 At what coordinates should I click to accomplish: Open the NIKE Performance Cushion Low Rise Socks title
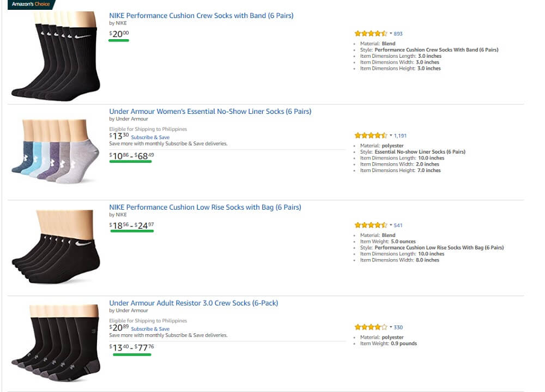[x=205, y=207]
